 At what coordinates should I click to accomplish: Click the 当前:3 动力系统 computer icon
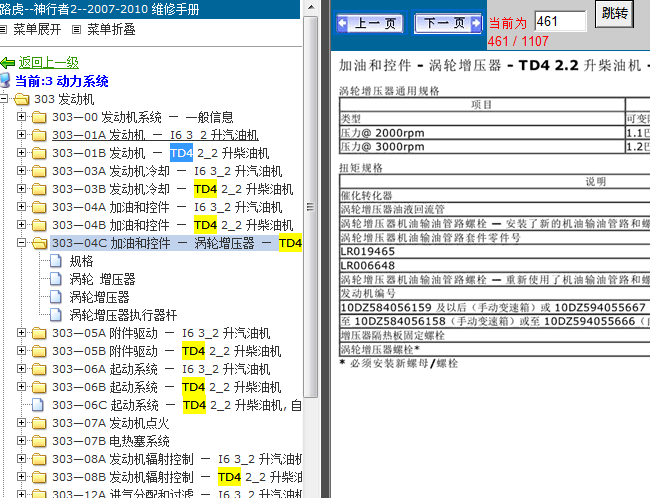point(5,80)
